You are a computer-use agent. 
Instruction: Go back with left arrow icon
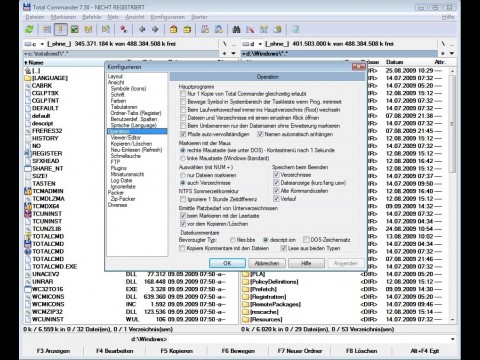coord(142,29)
